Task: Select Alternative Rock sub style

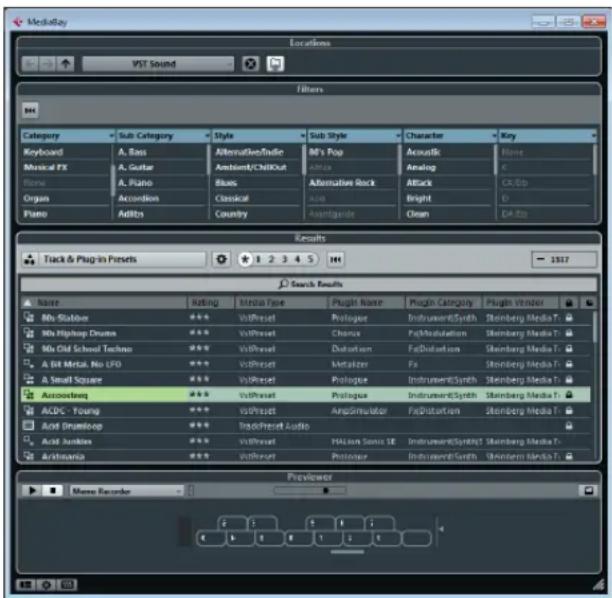Action: coord(342,183)
